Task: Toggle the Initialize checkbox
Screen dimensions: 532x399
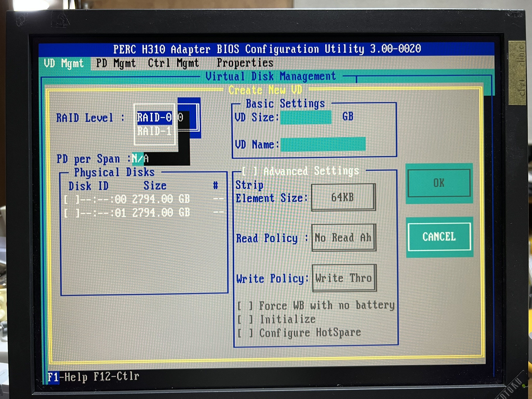Action: 245,320
